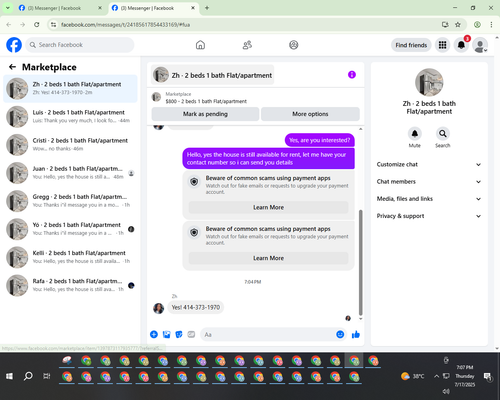500x400 pixels.
Task: Open the Juan conversation
Action: point(70,173)
